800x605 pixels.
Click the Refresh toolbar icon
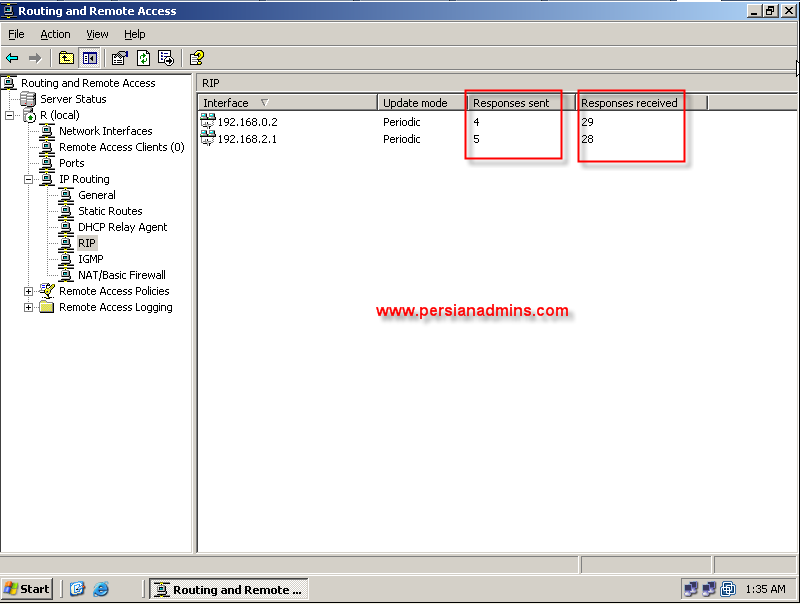coord(143,58)
